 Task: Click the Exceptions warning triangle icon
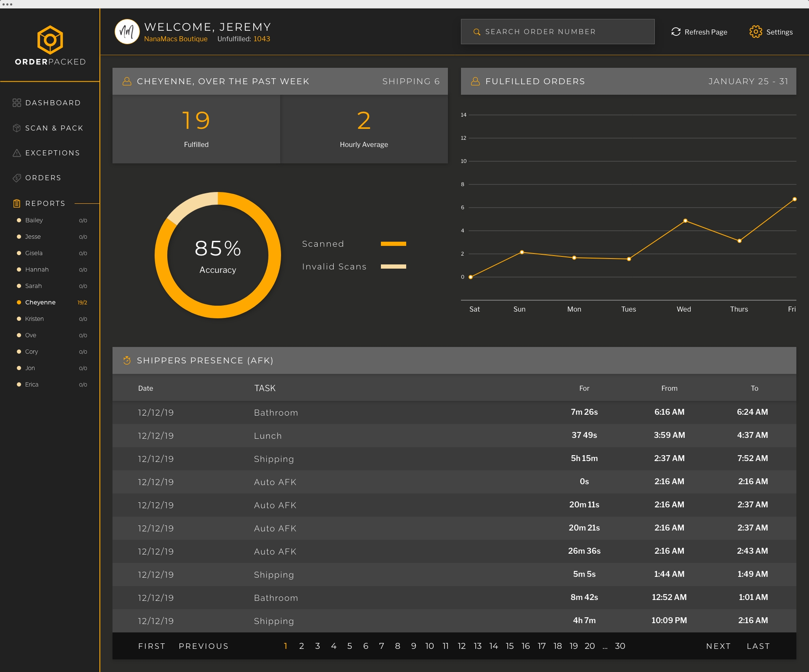coord(17,153)
